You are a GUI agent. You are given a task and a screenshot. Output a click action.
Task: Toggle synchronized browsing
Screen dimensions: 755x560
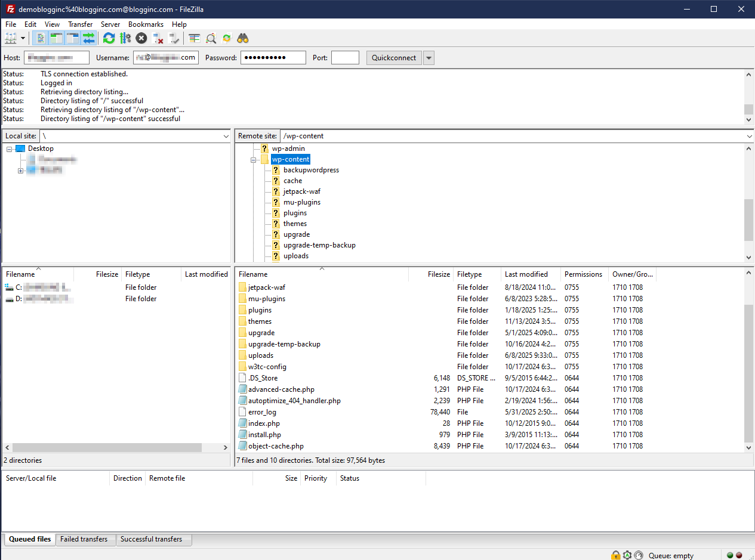(x=227, y=38)
